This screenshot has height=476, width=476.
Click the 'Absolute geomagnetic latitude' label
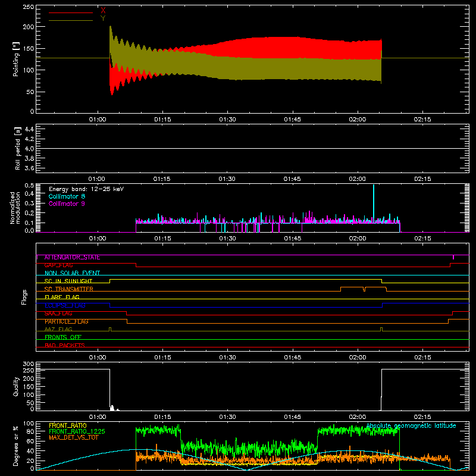[x=411, y=425]
